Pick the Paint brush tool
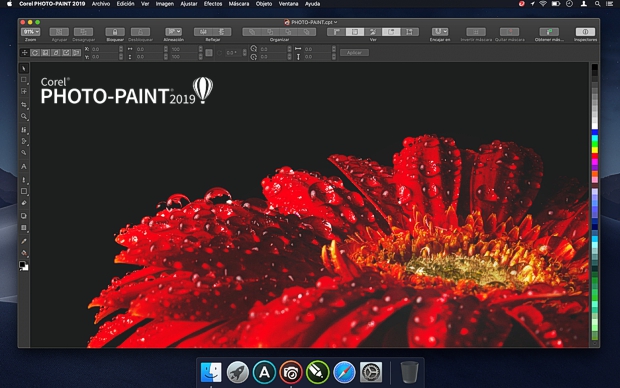Image resolution: width=620 pixels, height=388 pixels. (24, 180)
